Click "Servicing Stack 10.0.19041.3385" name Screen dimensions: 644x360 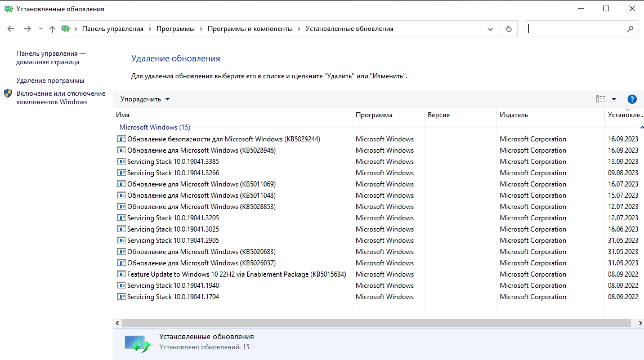tap(173, 162)
